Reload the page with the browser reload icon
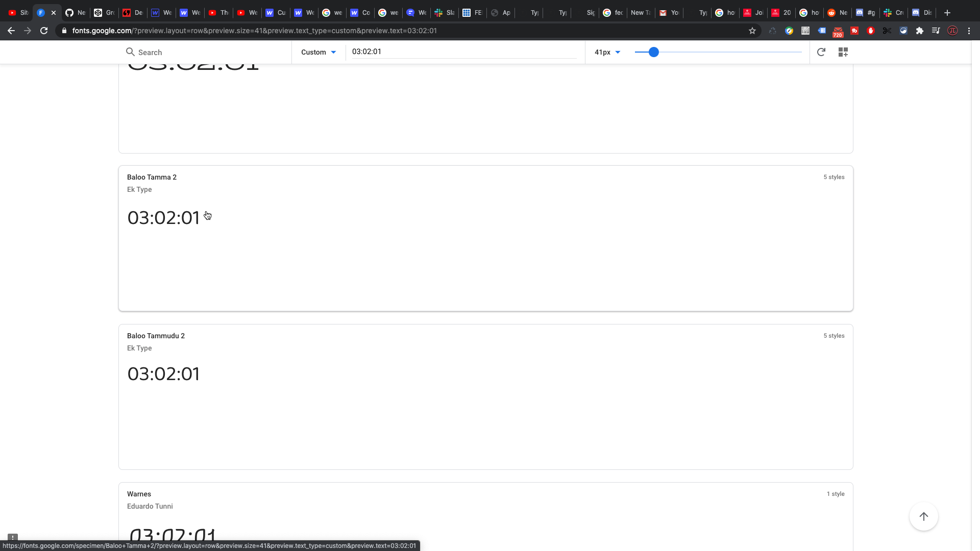Viewport: 980px width, 551px height. (x=44, y=31)
